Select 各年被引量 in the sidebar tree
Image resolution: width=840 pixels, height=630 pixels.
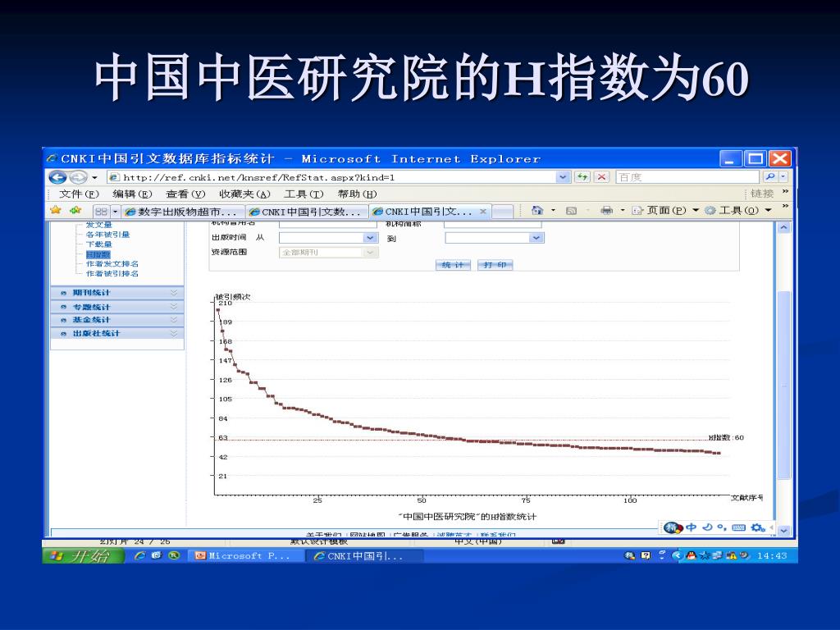[107, 234]
